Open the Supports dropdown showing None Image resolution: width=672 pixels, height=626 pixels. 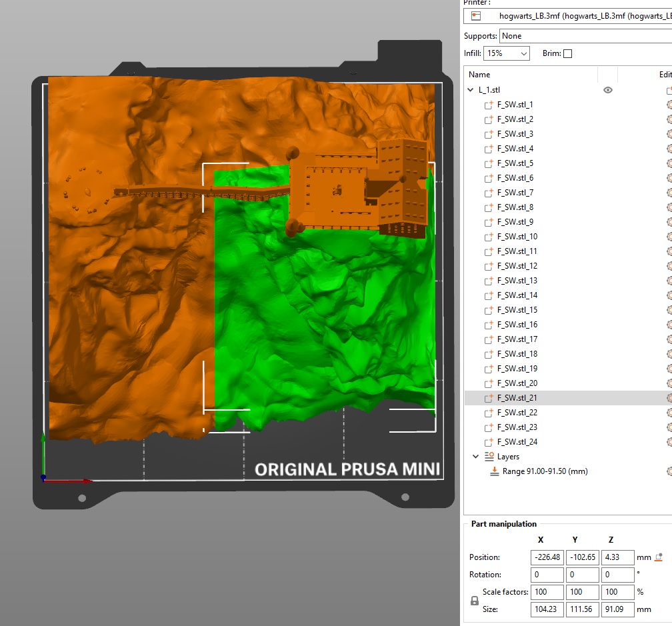coord(585,36)
